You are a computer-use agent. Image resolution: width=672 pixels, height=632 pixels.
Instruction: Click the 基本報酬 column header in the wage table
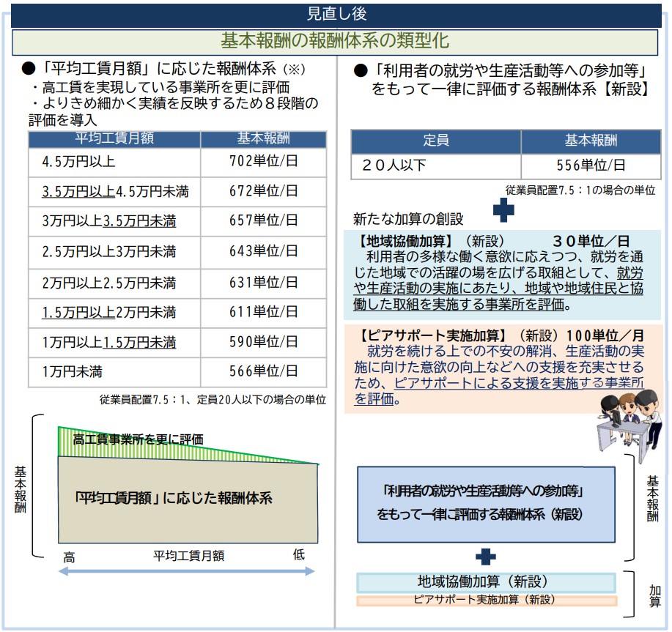264,140
